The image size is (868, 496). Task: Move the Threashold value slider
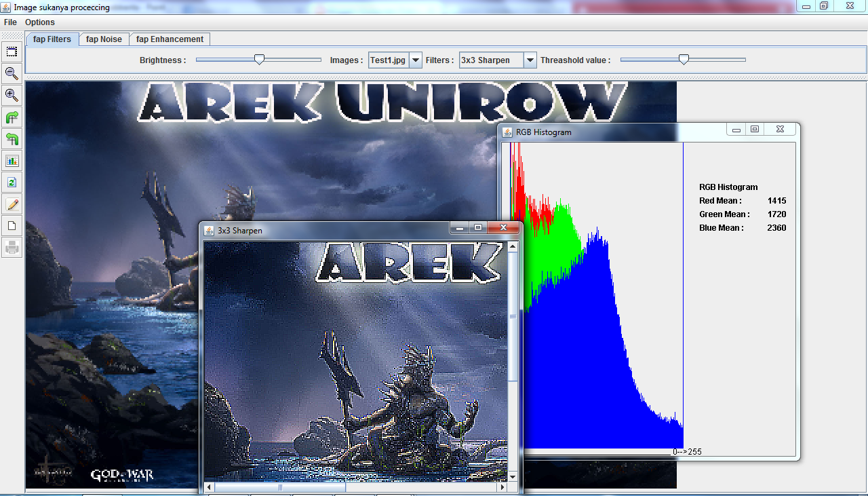click(x=684, y=60)
